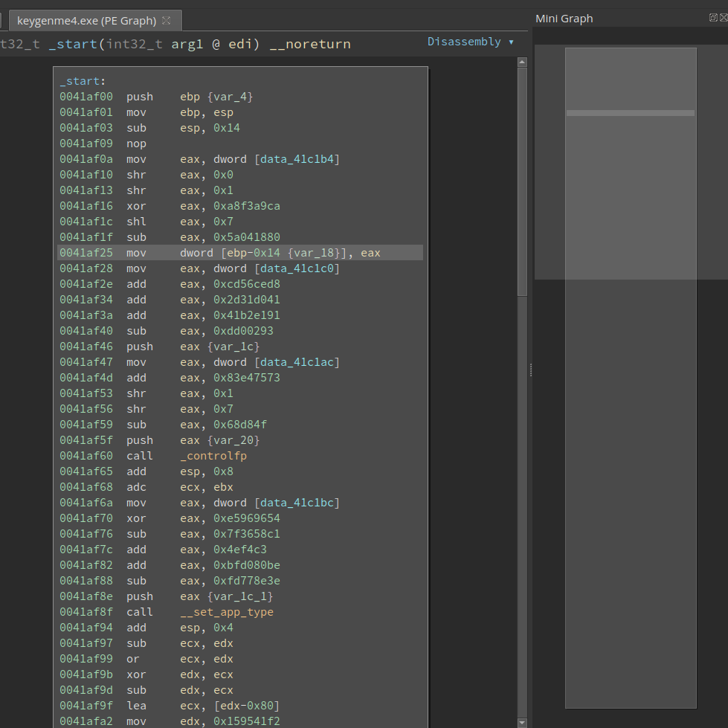728x728 pixels.
Task: Close the keygenme4.exe tab with its X icon
Action: [x=166, y=21]
